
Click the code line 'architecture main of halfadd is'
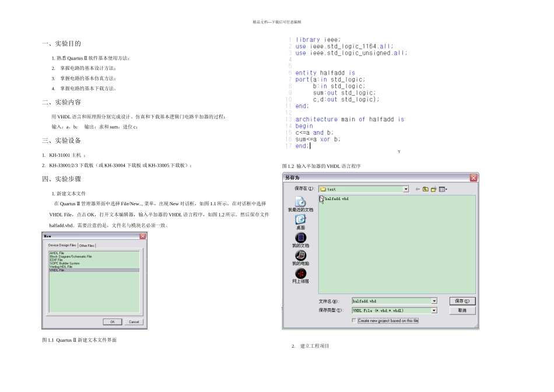coord(350,120)
